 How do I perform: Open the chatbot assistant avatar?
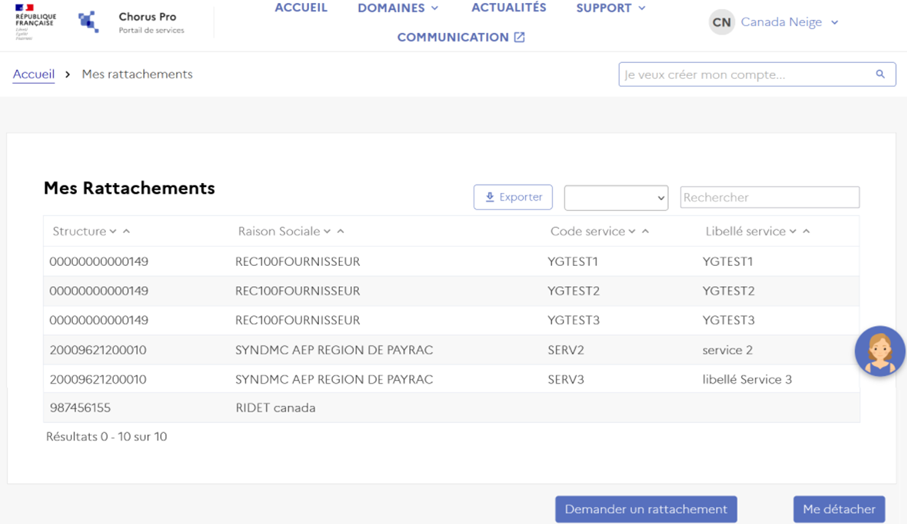pyautogui.click(x=879, y=351)
